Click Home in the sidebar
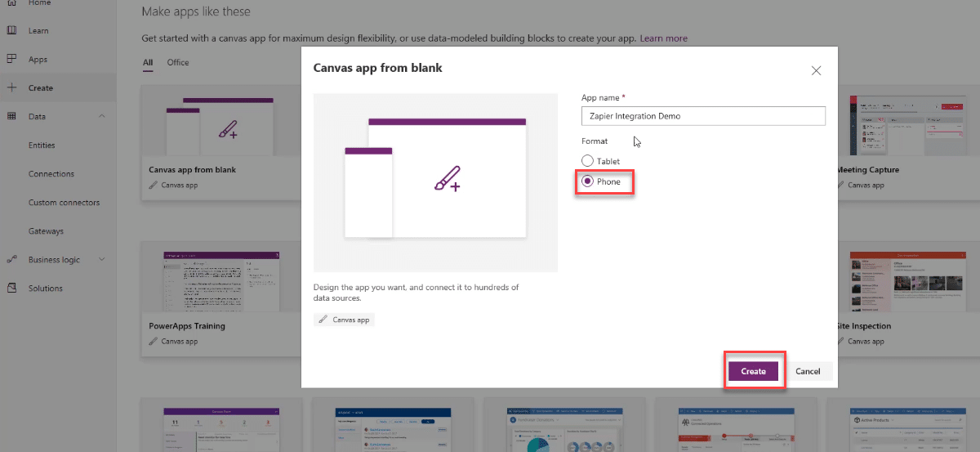This screenshot has width=980, height=452. point(40,3)
